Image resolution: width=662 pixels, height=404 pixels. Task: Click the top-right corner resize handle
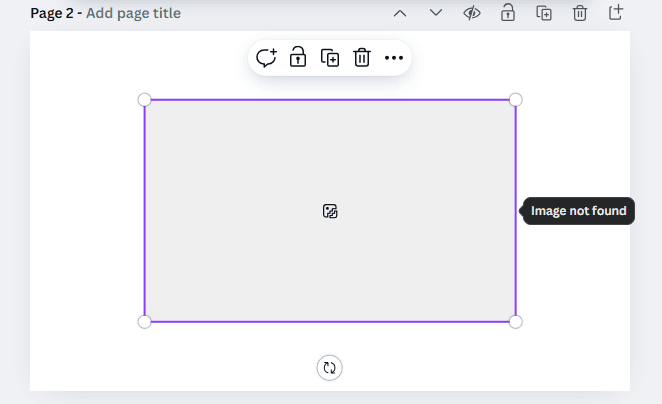(x=516, y=99)
